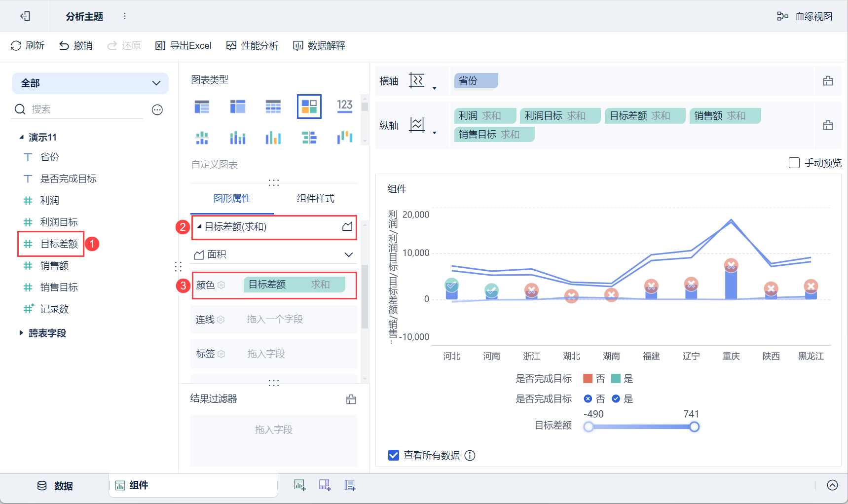Choose the 123 KPI card chart type

click(345, 106)
